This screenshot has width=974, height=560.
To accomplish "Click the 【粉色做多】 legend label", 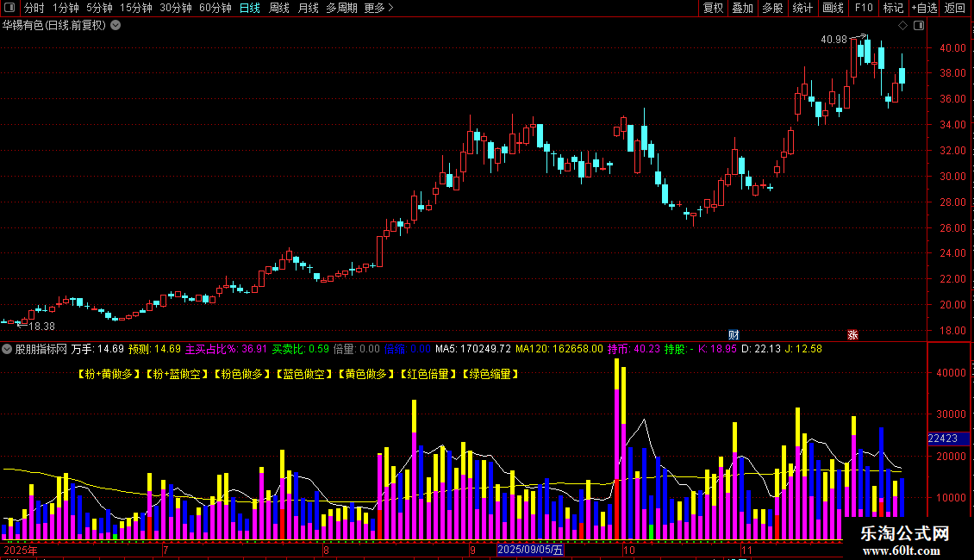I will 242,375.
